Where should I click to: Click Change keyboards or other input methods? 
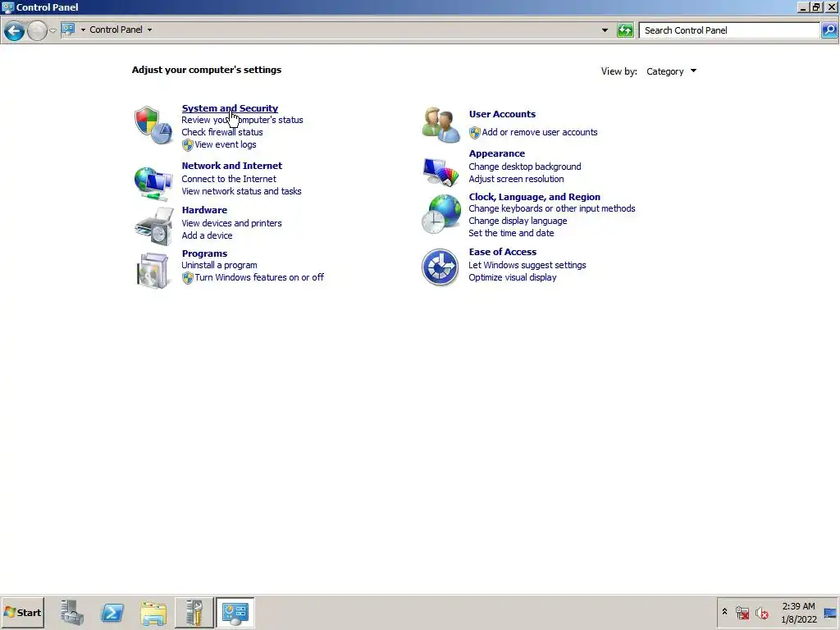tap(552, 208)
